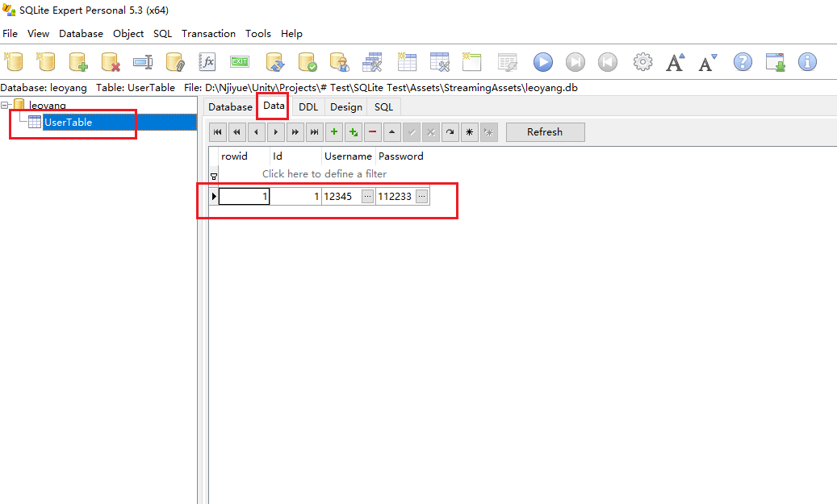Click the Refresh button

[x=545, y=131]
